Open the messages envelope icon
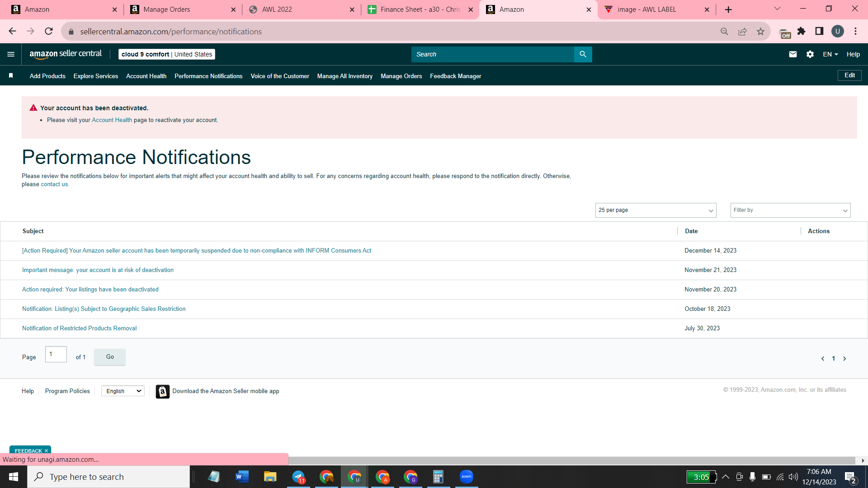This screenshot has height=488, width=868. click(x=793, y=54)
